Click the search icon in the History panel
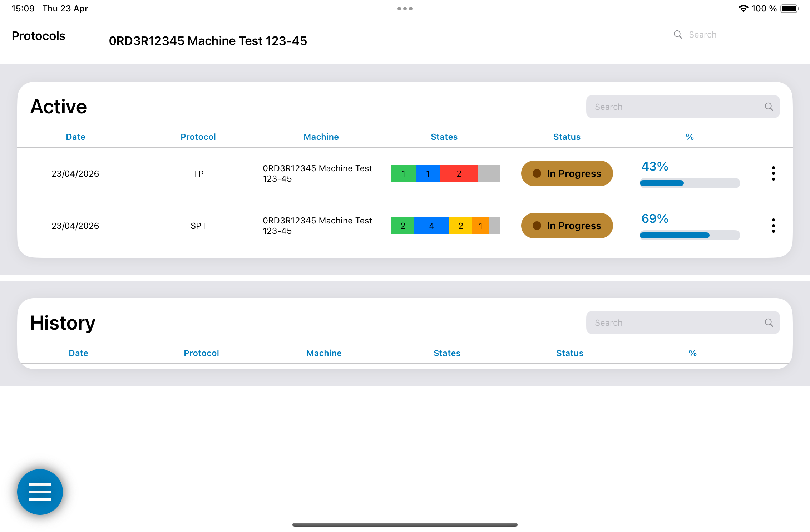810x532 pixels. (x=768, y=322)
